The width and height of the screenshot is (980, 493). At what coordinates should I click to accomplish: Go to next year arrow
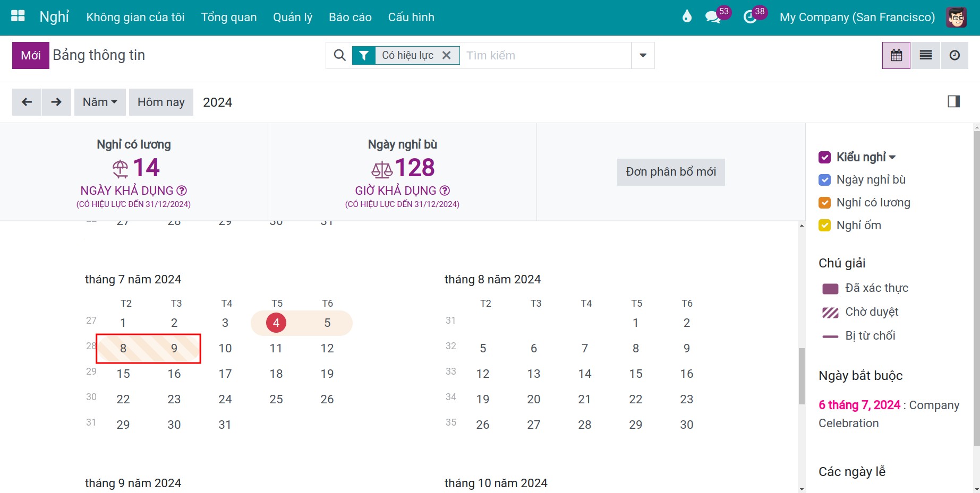(56, 102)
